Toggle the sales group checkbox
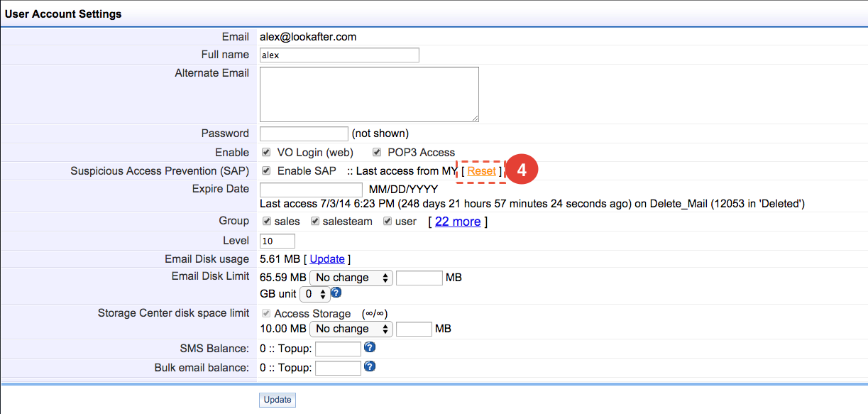Screen dimensions: 868x414 (x=266, y=221)
